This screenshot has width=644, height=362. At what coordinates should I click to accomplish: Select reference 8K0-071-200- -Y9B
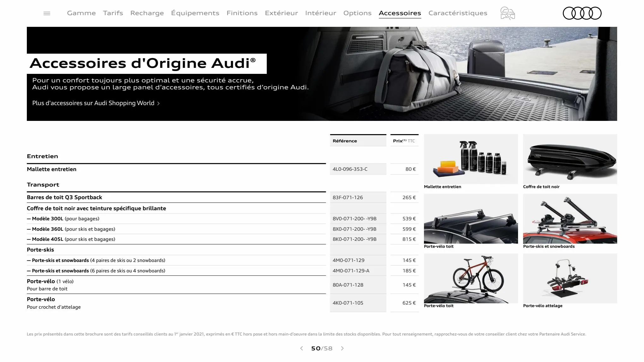click(354, 239)
